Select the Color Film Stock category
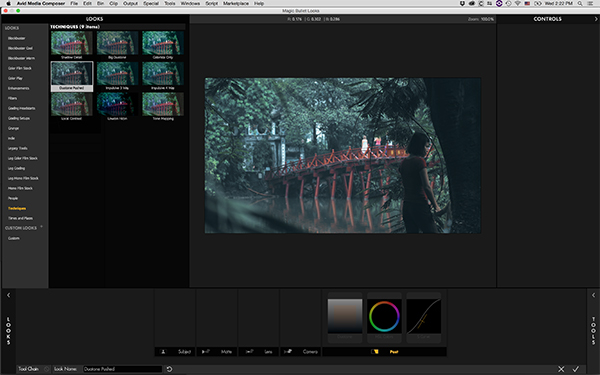 click(20, 68)
